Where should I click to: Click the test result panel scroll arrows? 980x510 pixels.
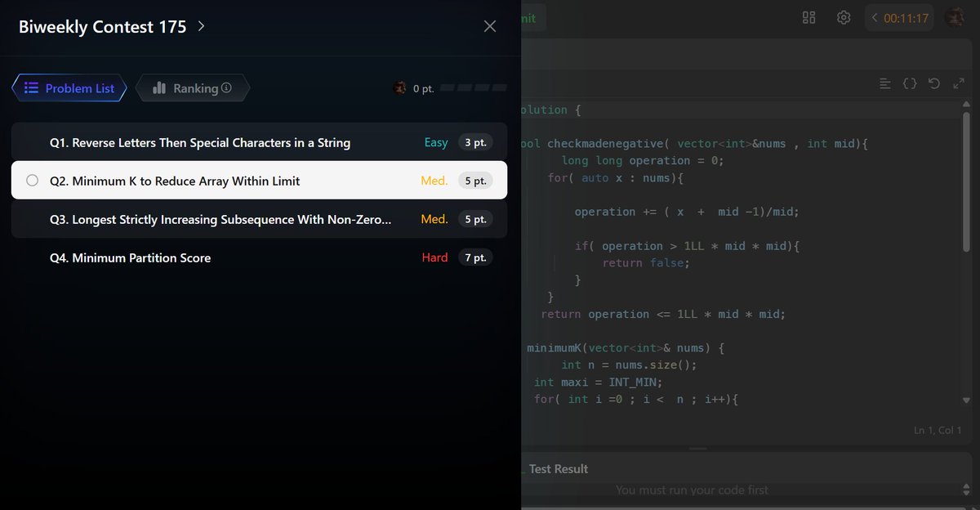(x=967, y=490)
